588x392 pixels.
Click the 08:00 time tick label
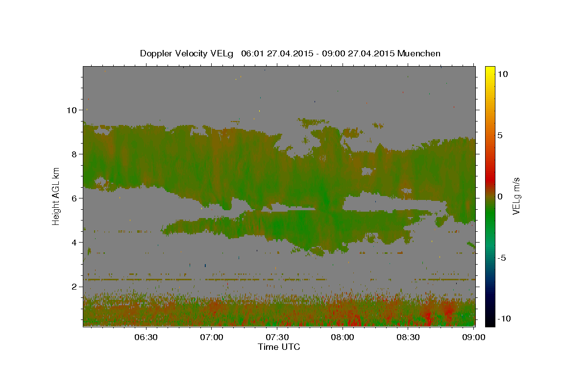343,337
